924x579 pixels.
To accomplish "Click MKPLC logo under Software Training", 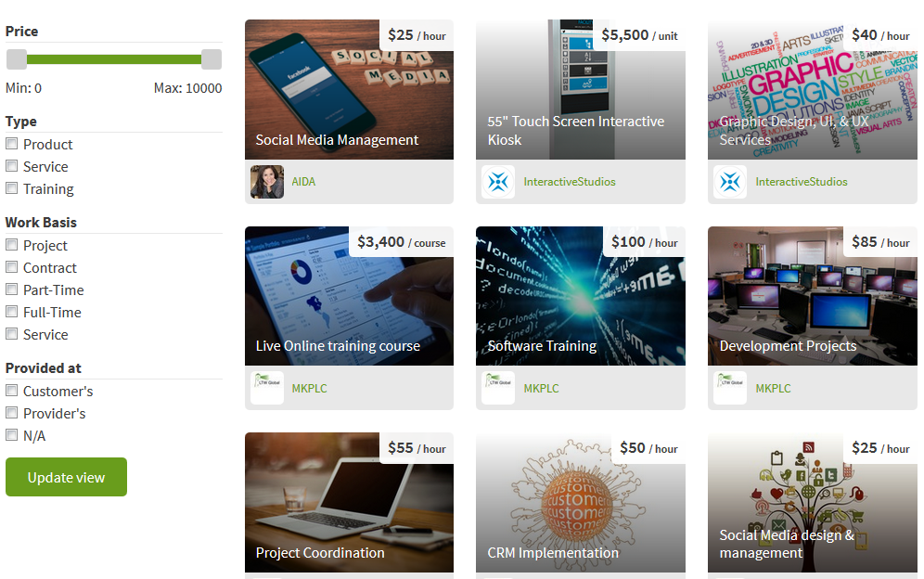I will point(498,388).
